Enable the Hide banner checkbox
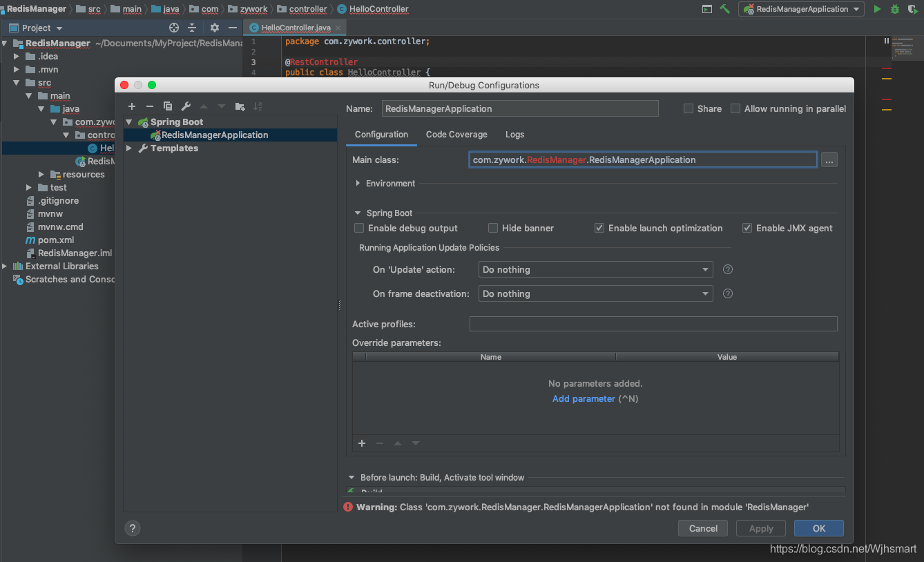Screen dimensions: 924x562 pyautogui.click(x=493, y=228)
